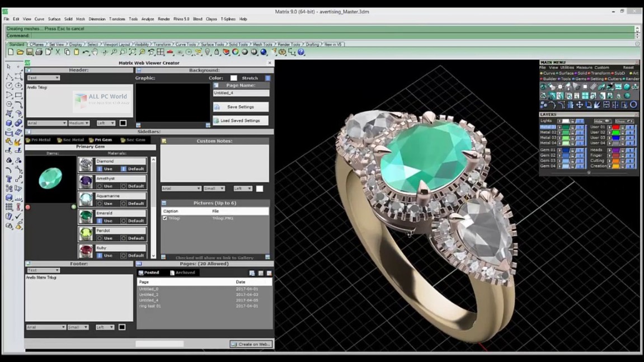Click the four-viewport layout icon

[x=161, y=52]
